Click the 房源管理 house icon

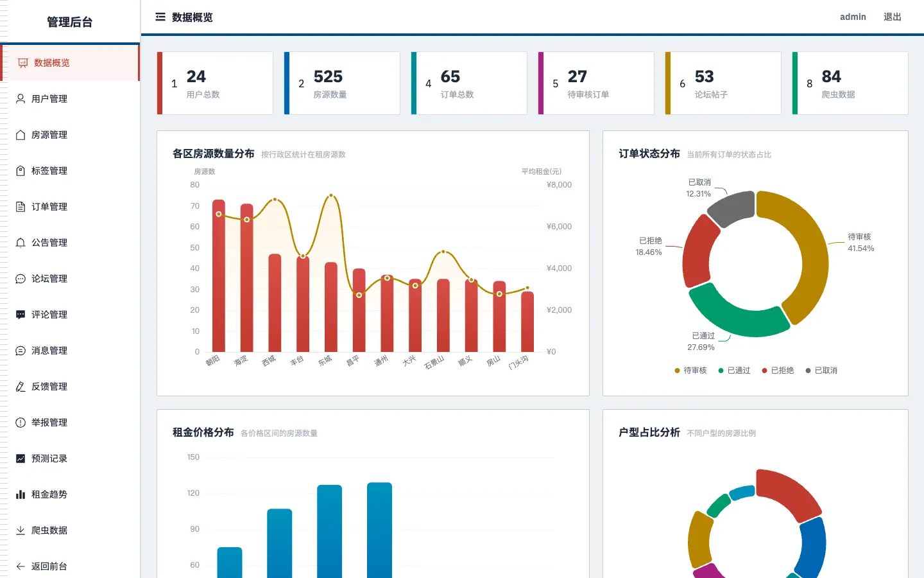tap(21, 135)
